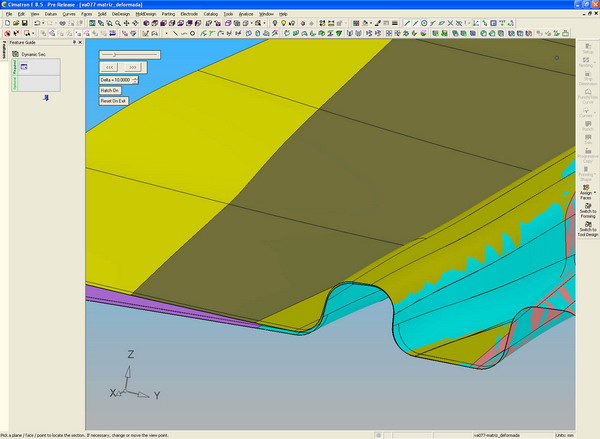The width and height of the screenshot is (600, 439).
Task: Open the DieDesign menu
Action: click(x=121, y=14)
